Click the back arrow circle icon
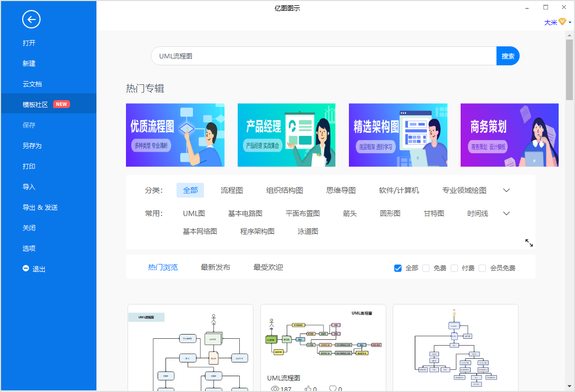575x392 pixels. click(31, 19)
